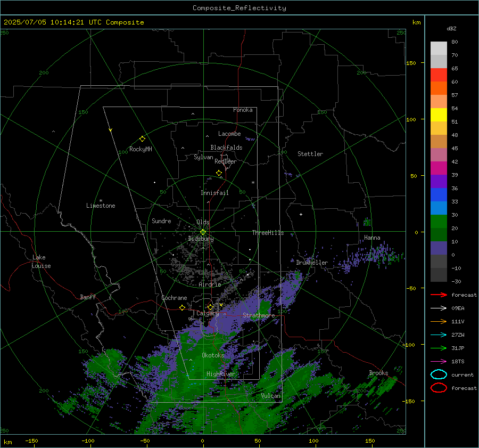Click the orange 111V arrow legend icon
479x448 pixels.
(439, 321)
